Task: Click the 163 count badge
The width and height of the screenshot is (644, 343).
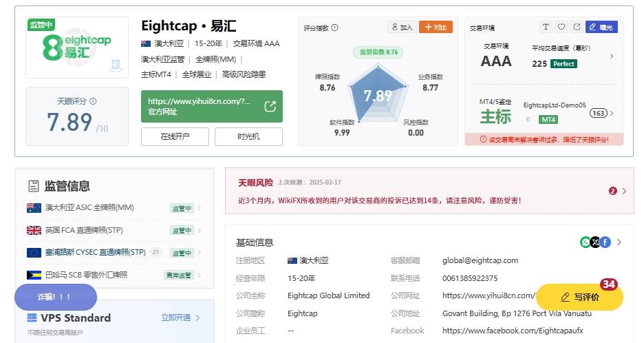Action: point(599,113)
